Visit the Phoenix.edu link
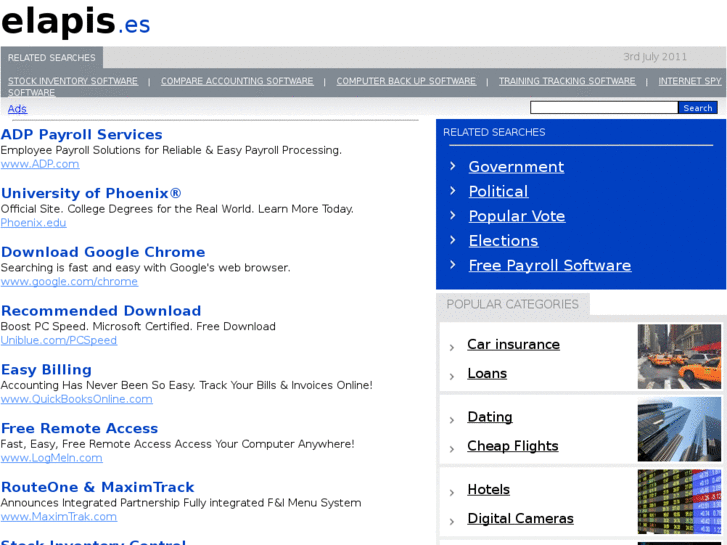Screen dimensions: 727x545 click(x=33, y=223)
